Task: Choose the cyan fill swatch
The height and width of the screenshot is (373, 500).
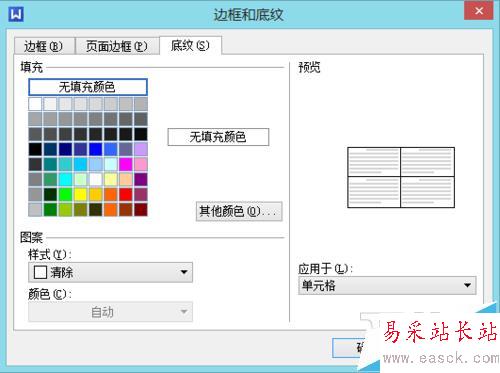Action: pos(65,179)
